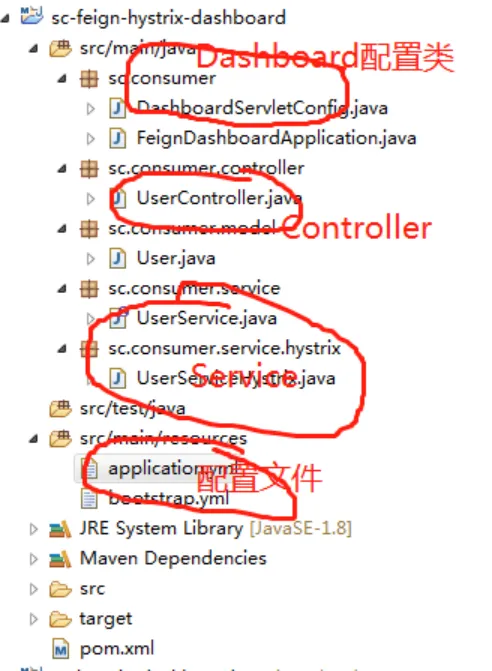Collapse sc.consumer.service.hystrix package arrow
The width and height of the screenshot is (492, 671).
62,349
